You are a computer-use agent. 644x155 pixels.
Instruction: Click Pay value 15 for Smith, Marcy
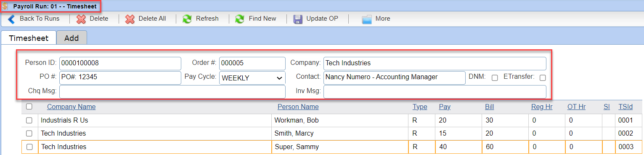coord(458,134)
